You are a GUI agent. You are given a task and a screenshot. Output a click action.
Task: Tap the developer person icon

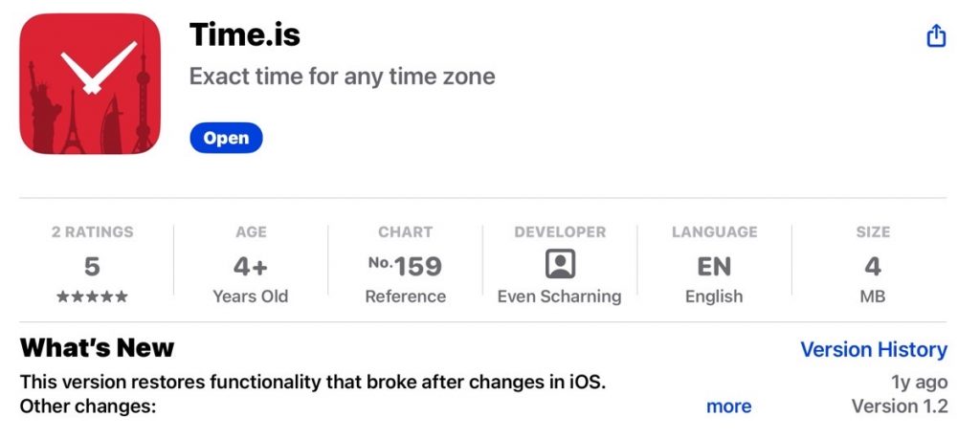[560, 264]
